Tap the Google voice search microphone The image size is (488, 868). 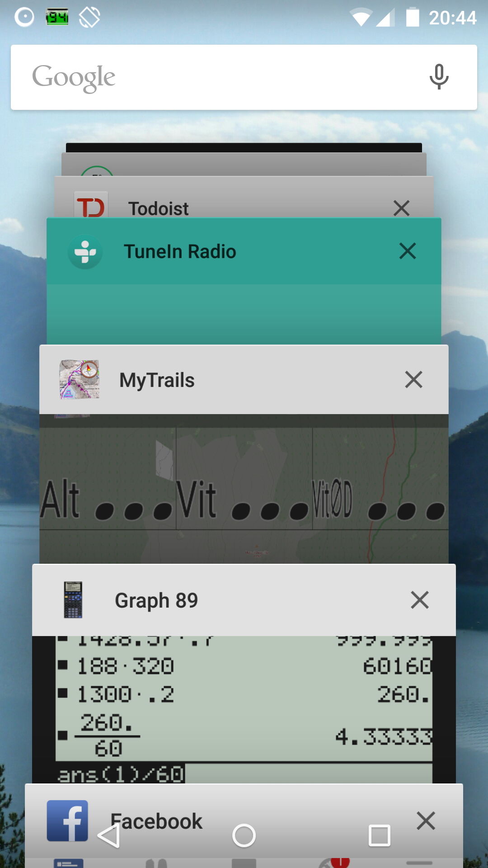439,77
